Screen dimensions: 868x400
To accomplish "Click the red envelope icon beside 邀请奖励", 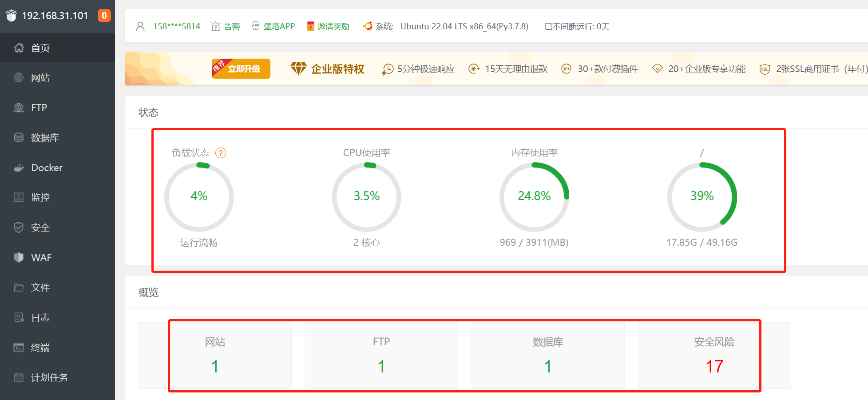I will click(x=311, y=26).
